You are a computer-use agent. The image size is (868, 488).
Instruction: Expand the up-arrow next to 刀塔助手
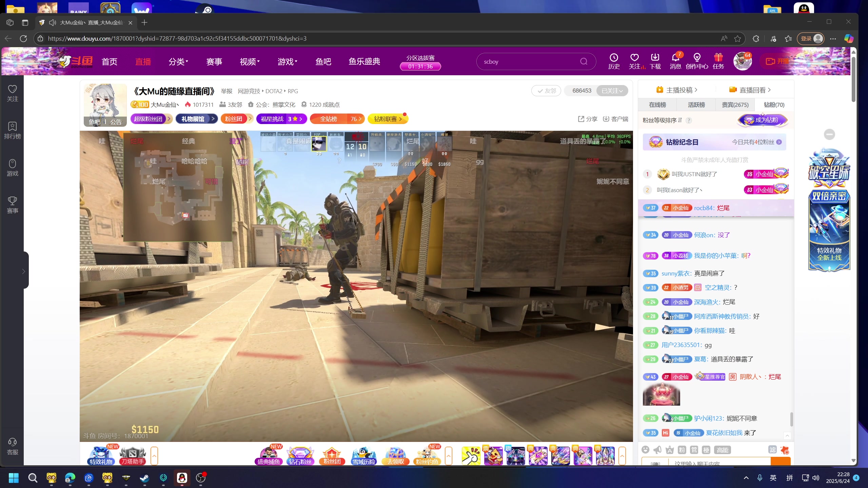[x=154, y=456]
